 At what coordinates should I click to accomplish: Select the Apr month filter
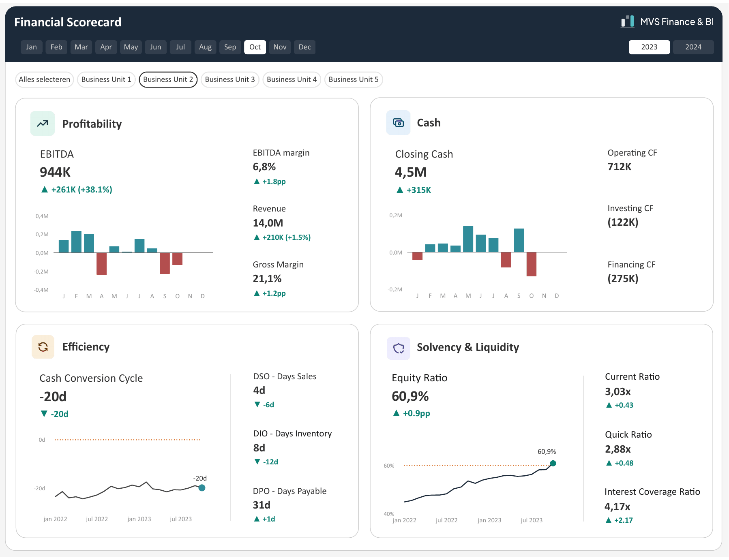pos(106,47)
